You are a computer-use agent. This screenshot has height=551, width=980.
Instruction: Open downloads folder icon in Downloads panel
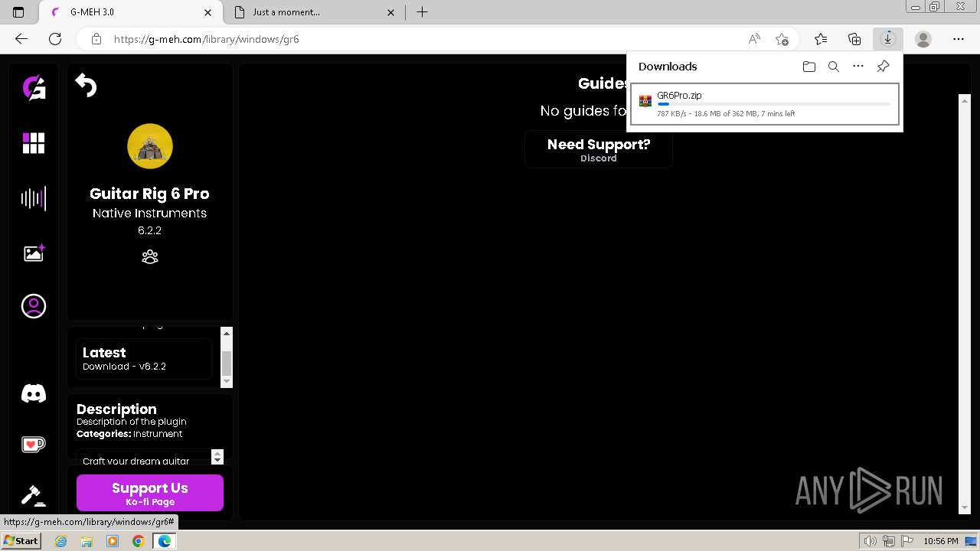tap(809, 67)
